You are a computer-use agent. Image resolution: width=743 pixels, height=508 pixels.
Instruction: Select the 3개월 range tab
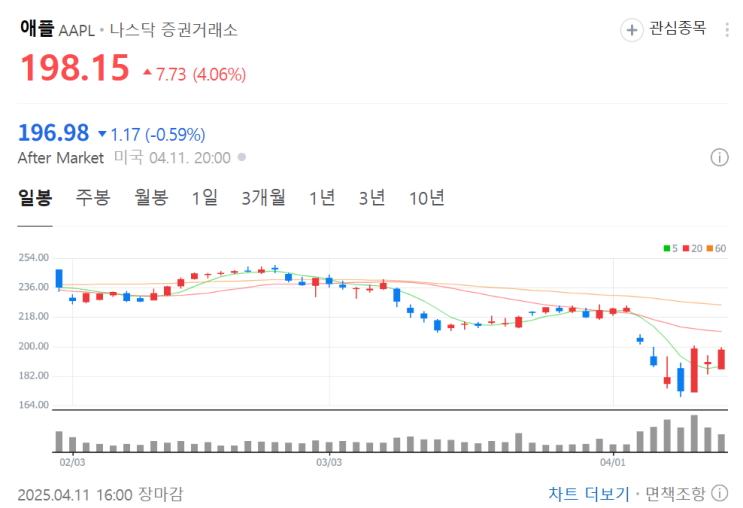[263, 198]
